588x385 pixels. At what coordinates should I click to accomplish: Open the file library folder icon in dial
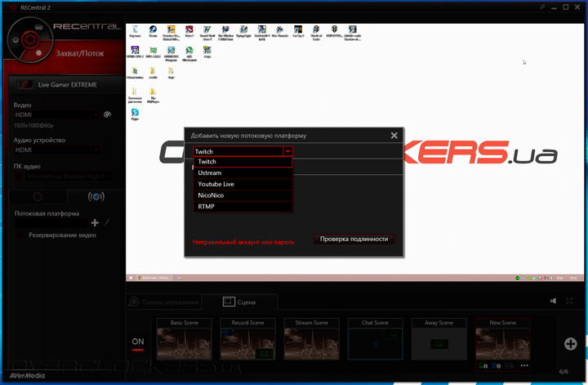[38, 27]
